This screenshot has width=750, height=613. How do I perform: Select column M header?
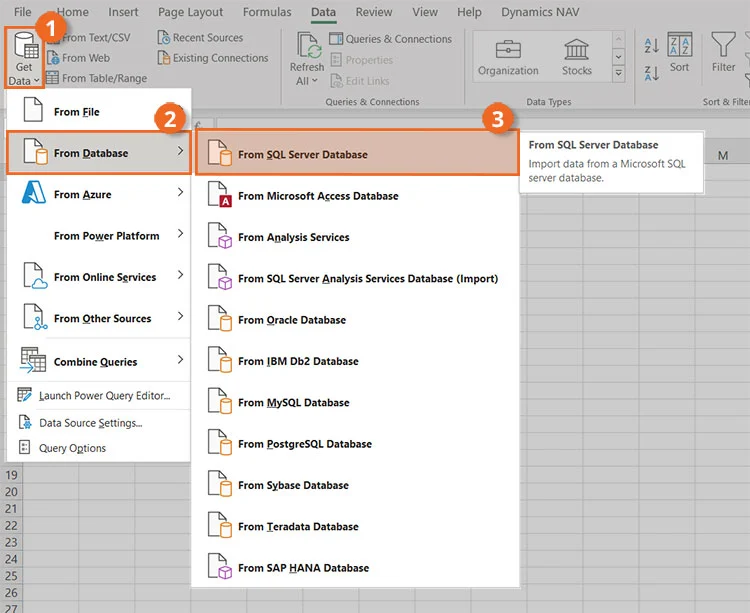click(722, 155)
